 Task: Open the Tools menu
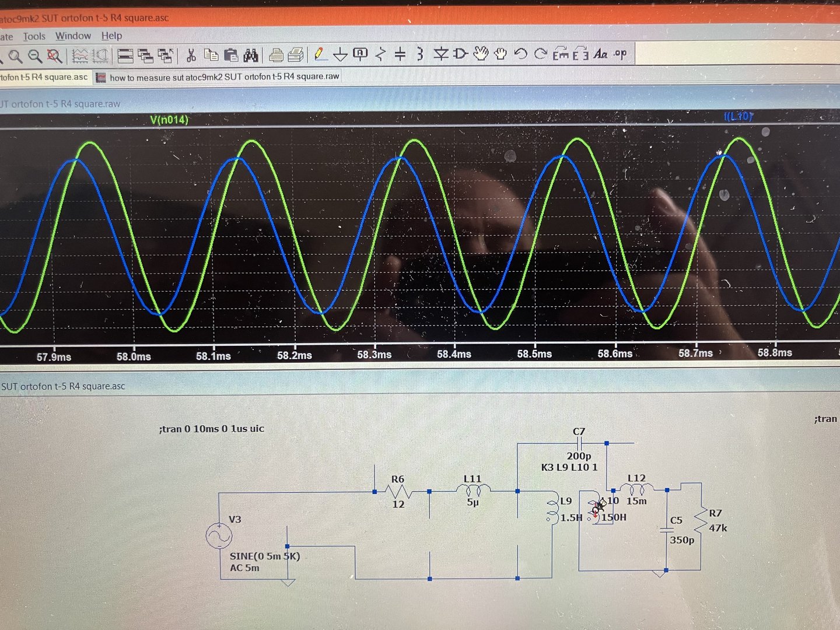click(34, 36)
